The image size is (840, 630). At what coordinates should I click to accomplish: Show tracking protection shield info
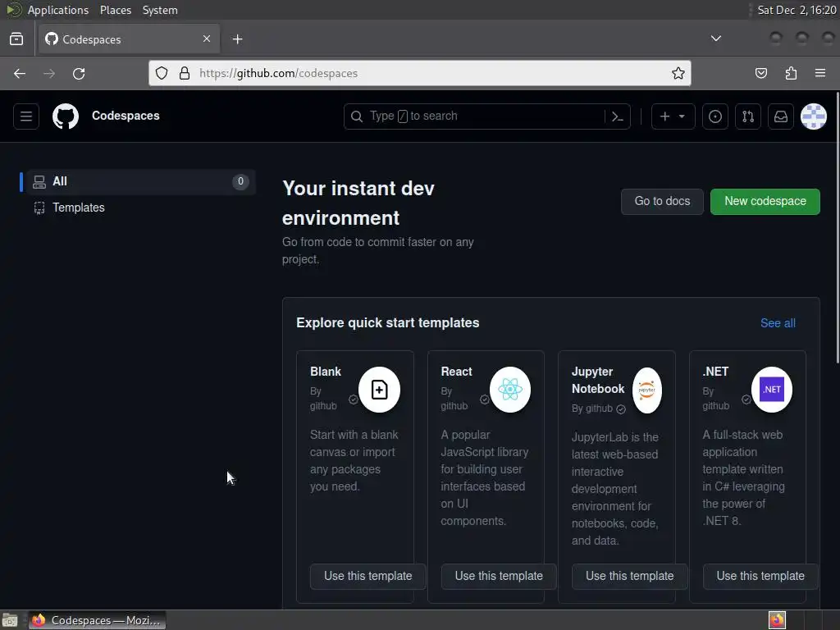pyautogui.click(x=162, y=73)
